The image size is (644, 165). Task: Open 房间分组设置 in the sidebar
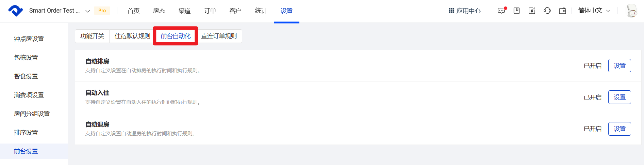[32, 114]
